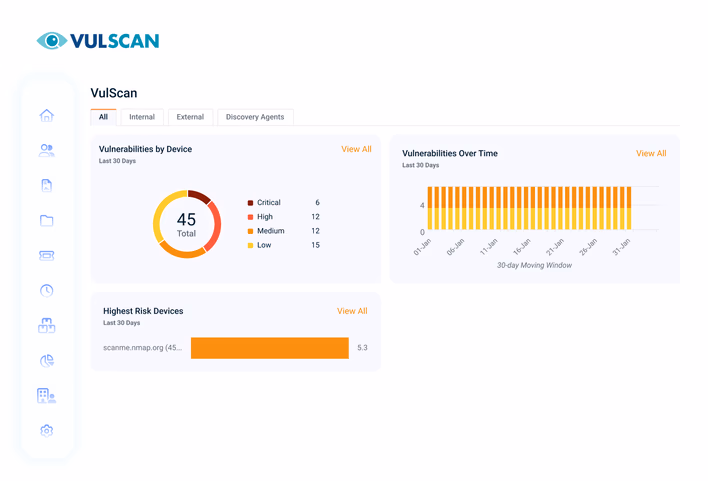Click the stacked boxes sidebar icon
Screen dimensions: 708x481
tap(47, 326)
